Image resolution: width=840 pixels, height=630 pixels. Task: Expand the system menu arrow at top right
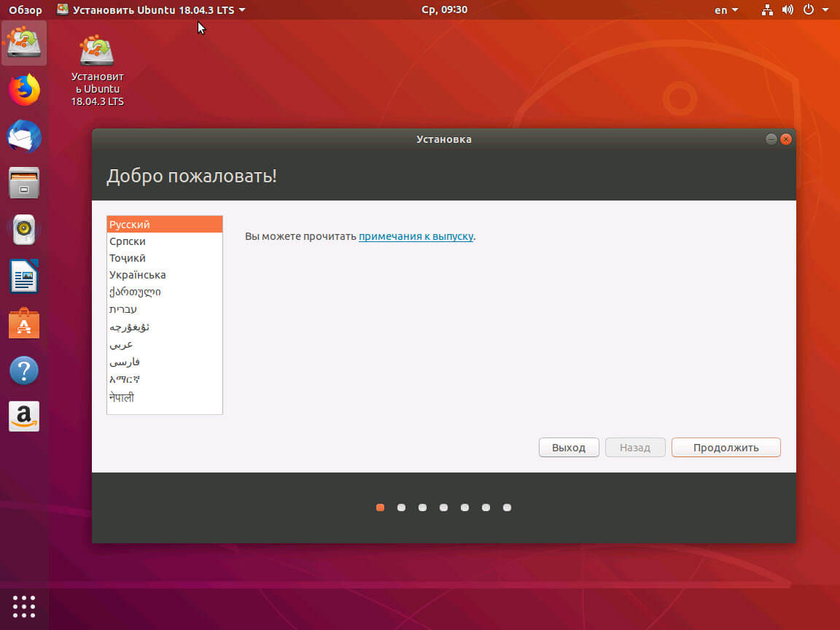click(825, 9)
